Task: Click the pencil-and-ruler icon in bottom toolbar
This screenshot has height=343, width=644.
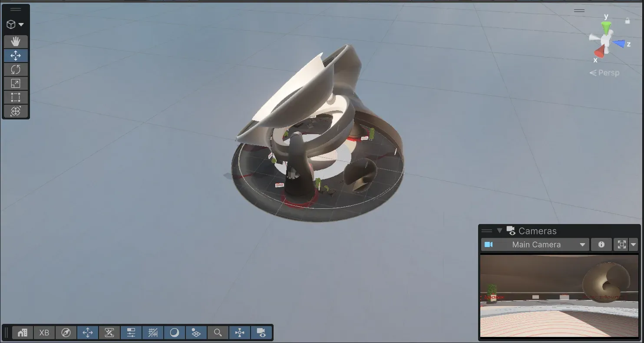Action: click(x=109, y=333)
